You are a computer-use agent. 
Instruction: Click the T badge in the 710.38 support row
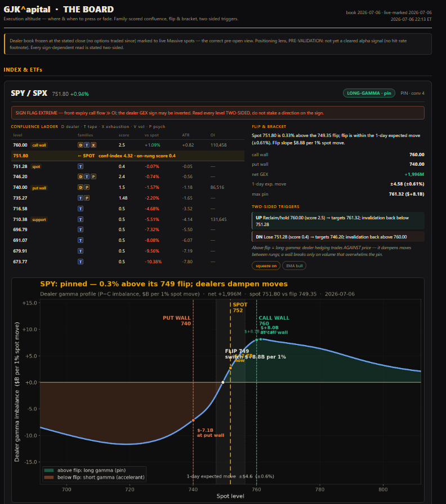click(81, 219)
